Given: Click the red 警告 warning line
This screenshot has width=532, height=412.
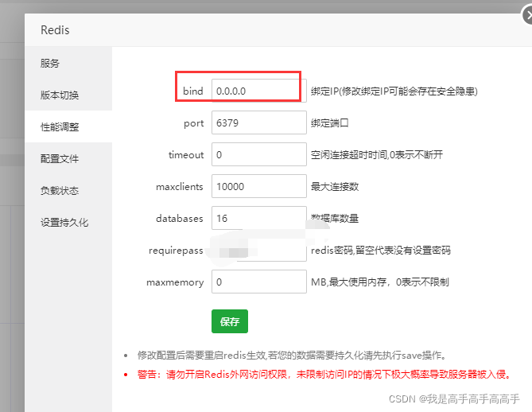Looking at the screenshot, I should click(324, 375).
